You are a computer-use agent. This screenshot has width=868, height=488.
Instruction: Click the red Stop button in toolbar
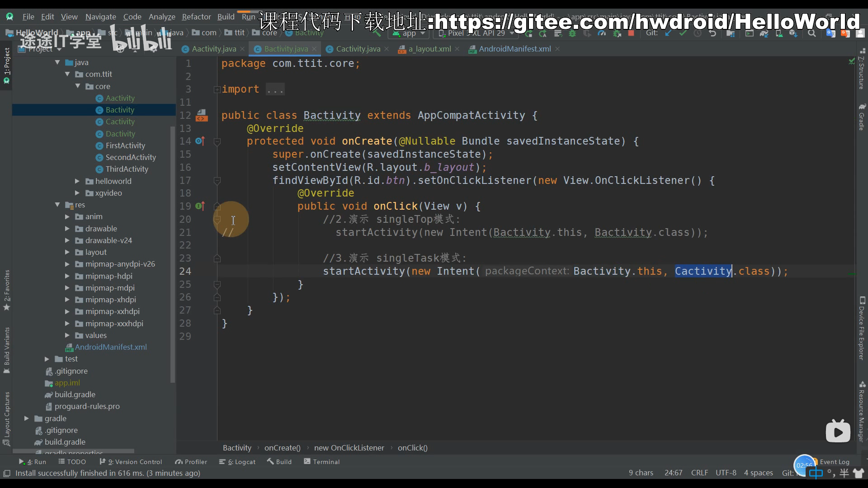(x=631, y=33)
